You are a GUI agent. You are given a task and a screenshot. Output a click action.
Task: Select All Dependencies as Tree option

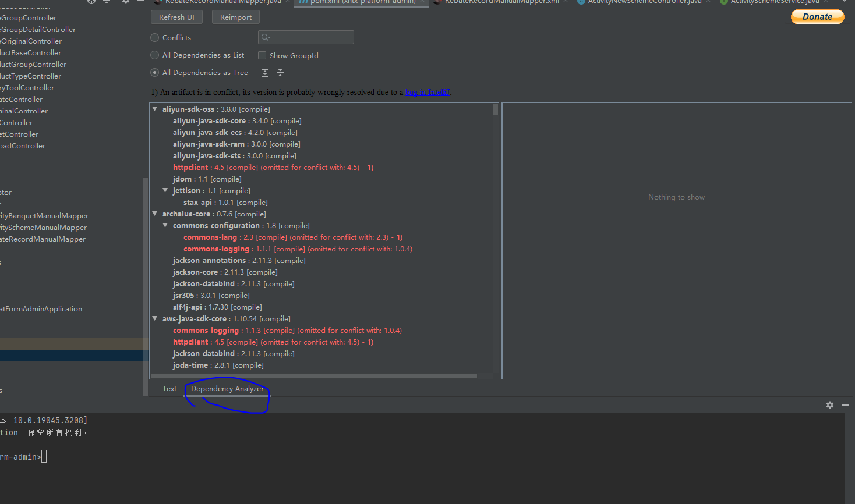(x=155, y=73)
